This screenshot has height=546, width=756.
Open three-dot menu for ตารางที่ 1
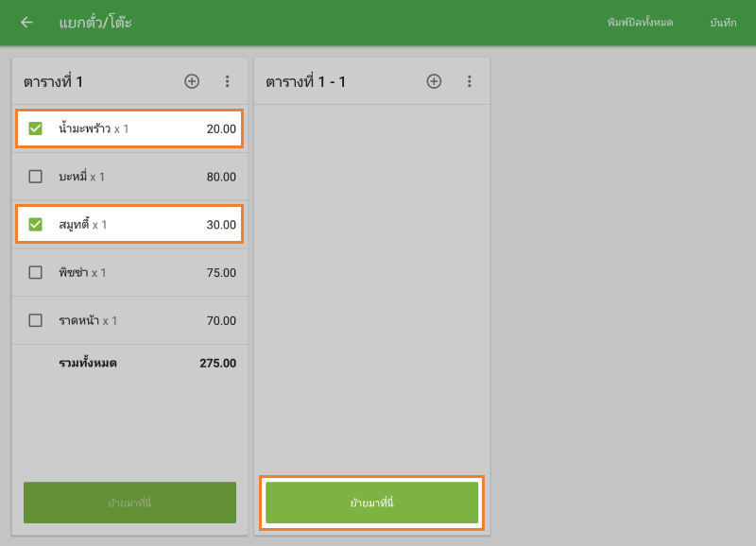(227, 81)
